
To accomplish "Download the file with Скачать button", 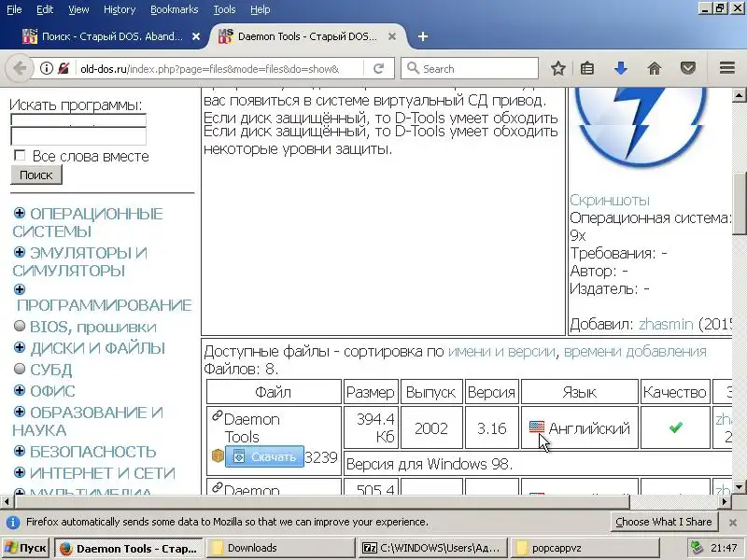I will pyautogui.click(x=264, y=456).
